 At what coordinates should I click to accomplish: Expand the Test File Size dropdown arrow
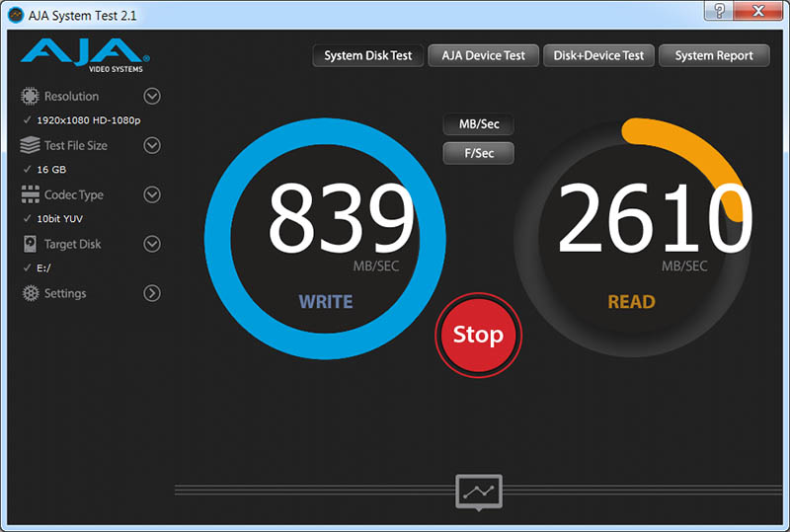152,145
